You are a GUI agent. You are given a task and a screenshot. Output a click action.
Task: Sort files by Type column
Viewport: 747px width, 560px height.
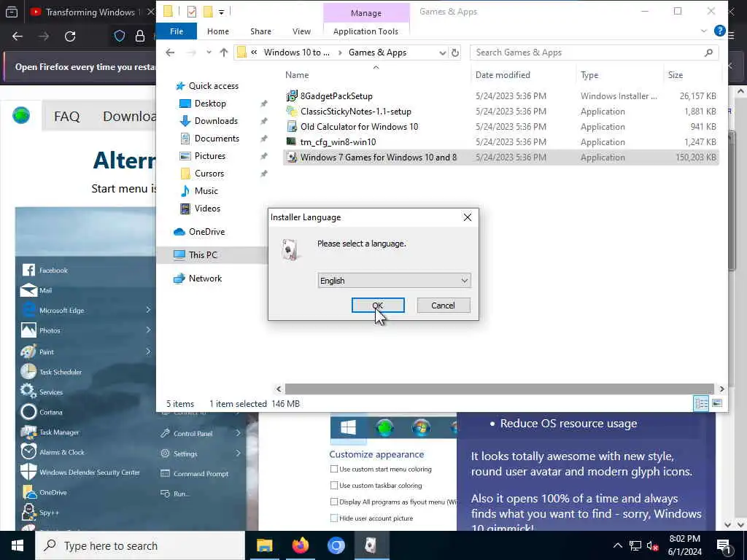pyautogui.click(x=589, y=75)
